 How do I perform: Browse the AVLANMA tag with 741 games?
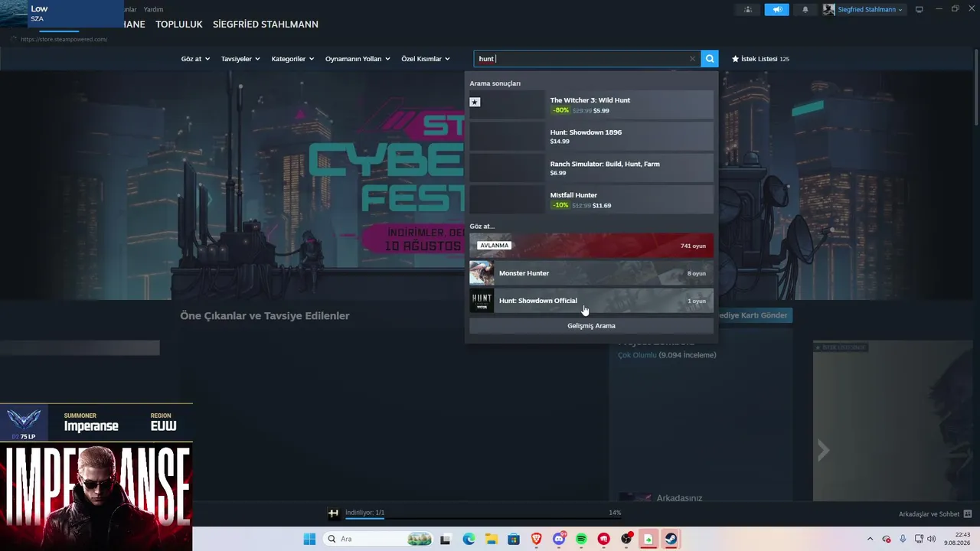pyautogui.click(x=591, y=246)
